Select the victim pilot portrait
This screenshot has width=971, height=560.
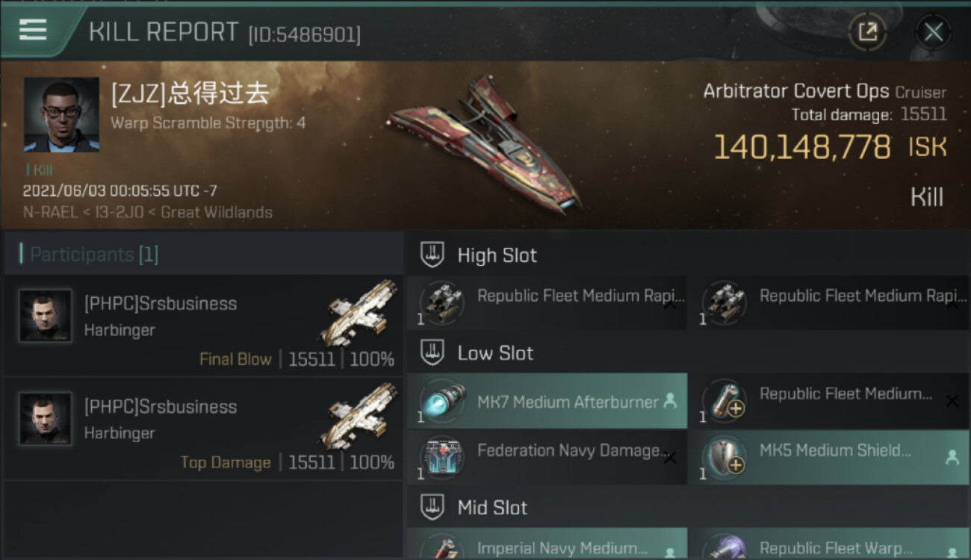(61, 114)
